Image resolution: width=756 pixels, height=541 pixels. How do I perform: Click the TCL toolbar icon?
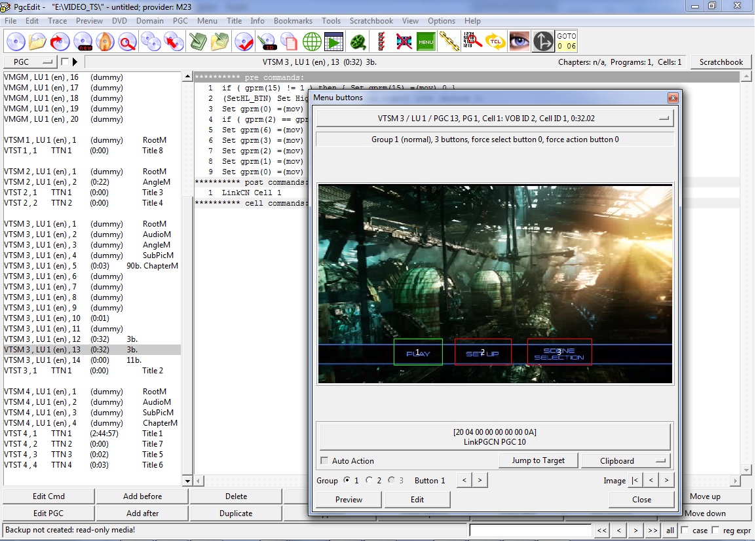(x=496, y=41)
